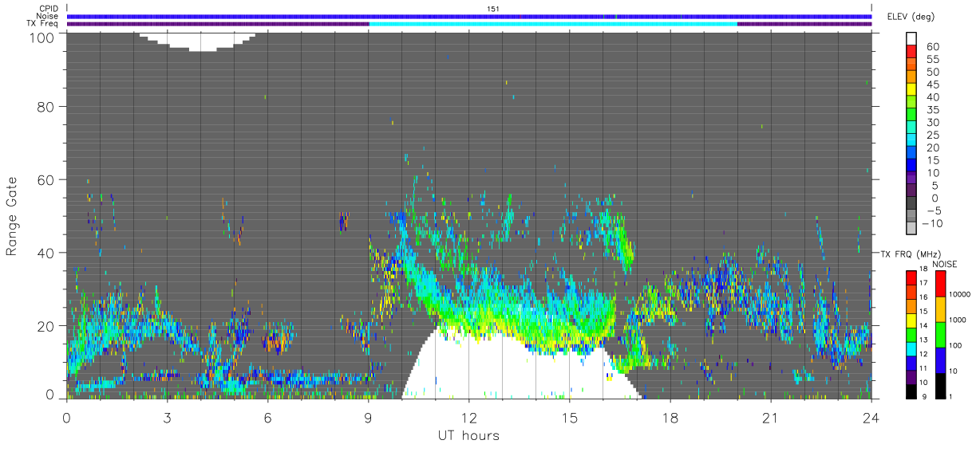Click the cyan section of the TX Freq strip
The width and height of the screenshot is (980, 452).
click(553, 24)
